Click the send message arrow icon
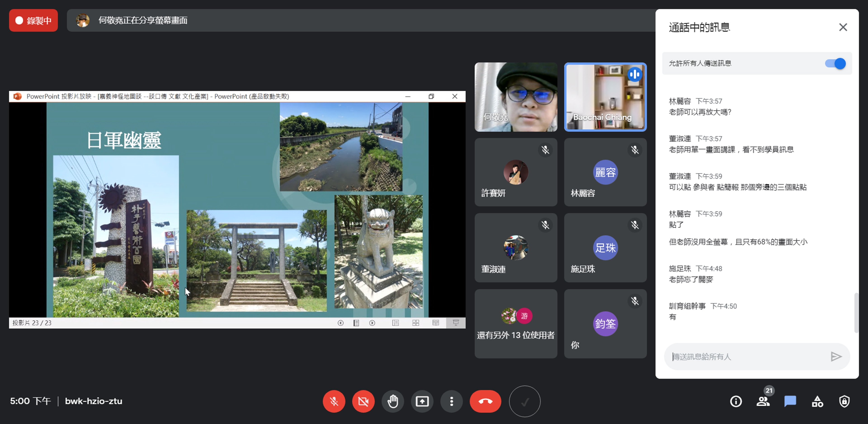The image size is (868, 424). pyautogui.click(x=836, y=357)
